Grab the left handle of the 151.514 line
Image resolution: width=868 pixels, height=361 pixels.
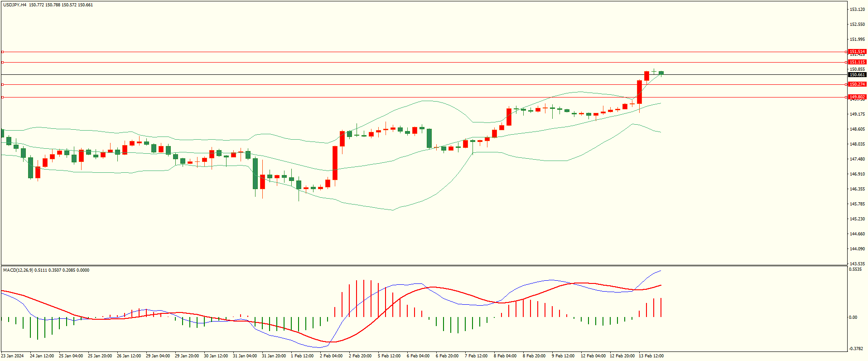[2, 52]
